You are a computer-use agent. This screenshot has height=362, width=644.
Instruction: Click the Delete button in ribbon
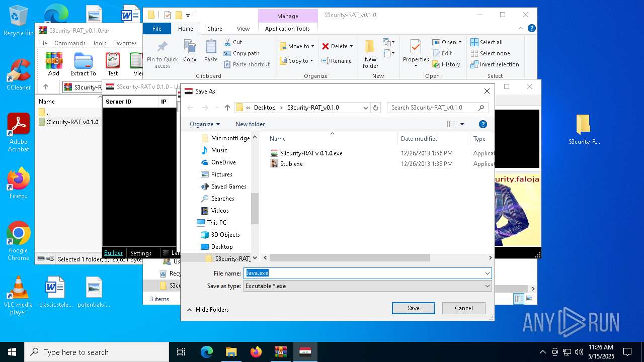coord(337,46)
